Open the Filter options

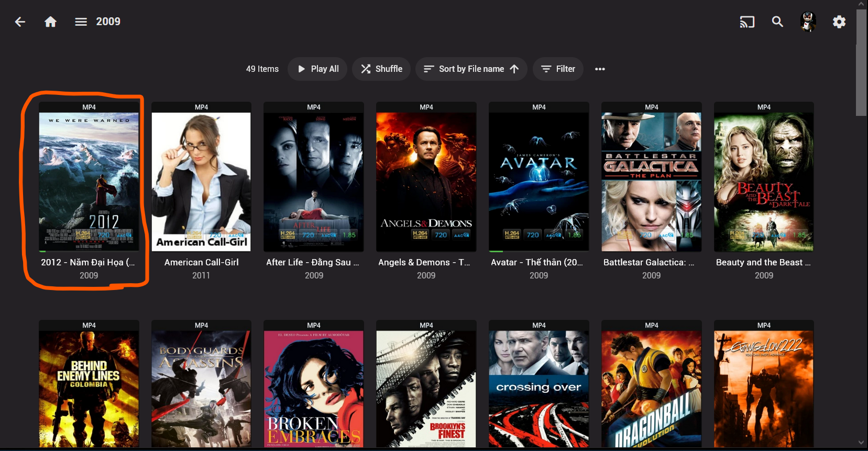click(x=558, y=69)
